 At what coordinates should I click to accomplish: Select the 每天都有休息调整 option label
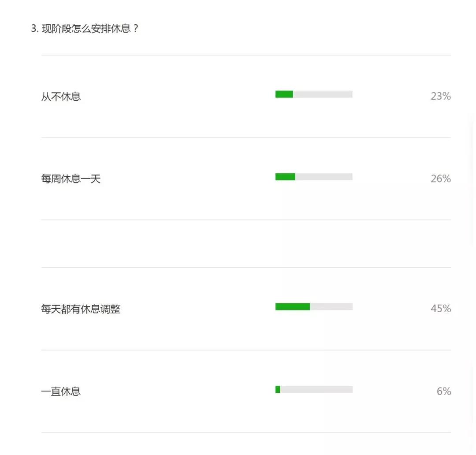pos(81,309)
